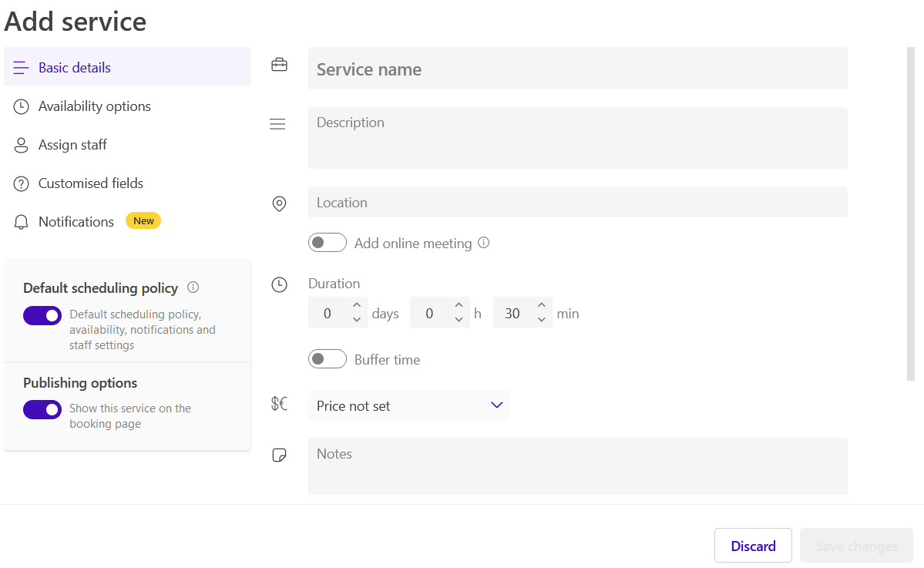Disable the Default scheduling policy toggle

point(42,315)
